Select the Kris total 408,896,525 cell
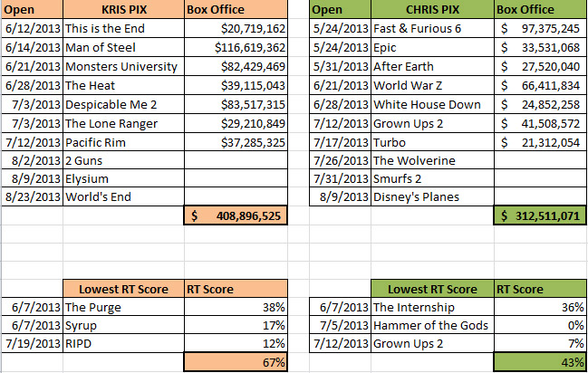Screen dimensions: 588x373 click(236, 215)
